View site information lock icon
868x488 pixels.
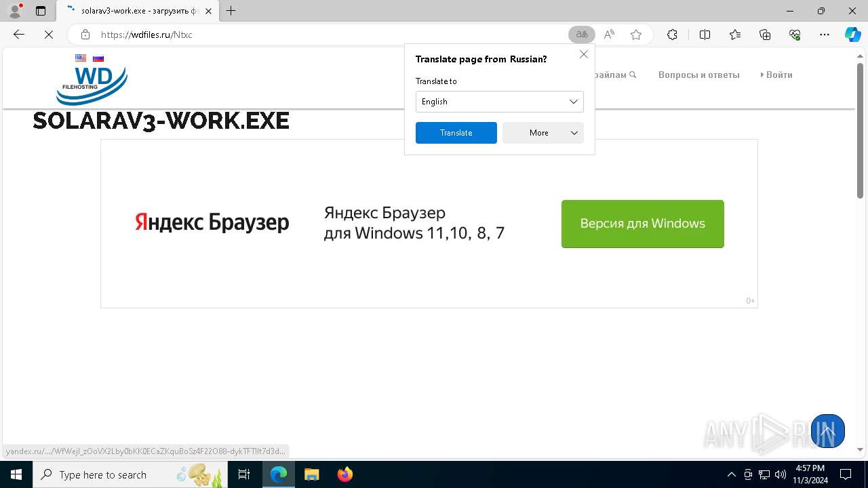click(x=85, y=35)
